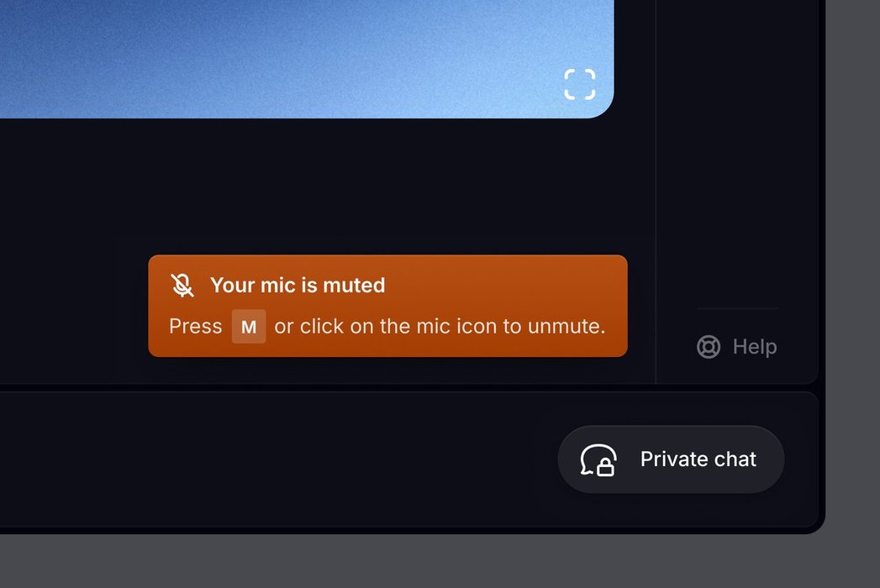This screenshot has height=588, width=880.
Task: Click dark area between video and notification
Action: pos(325,185)
